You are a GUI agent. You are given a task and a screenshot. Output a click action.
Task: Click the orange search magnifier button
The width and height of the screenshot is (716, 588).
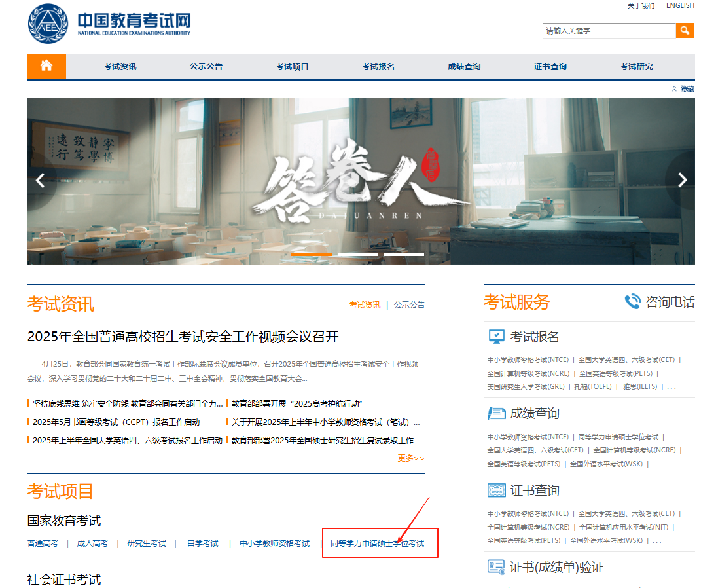click(685, 31)
